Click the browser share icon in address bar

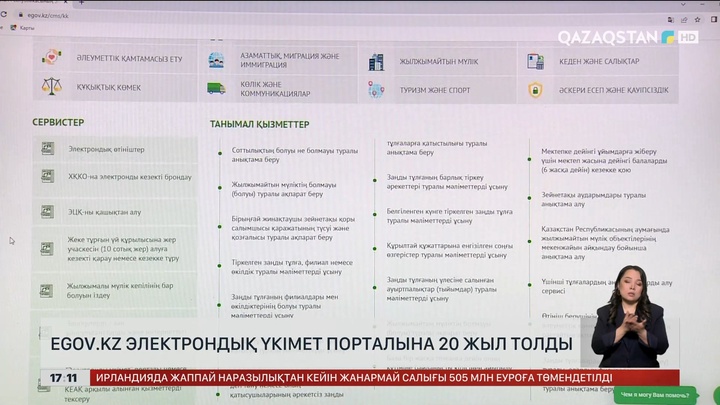tap(684, 20)
